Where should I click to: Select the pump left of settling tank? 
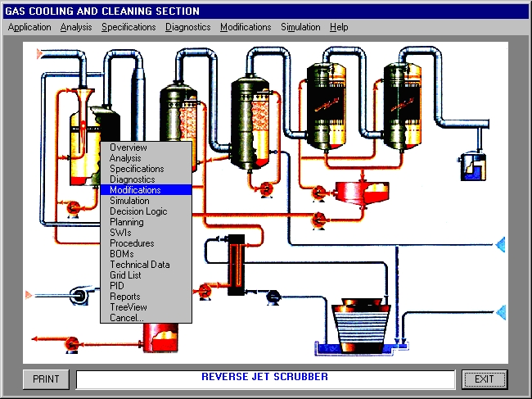[319, 193]
